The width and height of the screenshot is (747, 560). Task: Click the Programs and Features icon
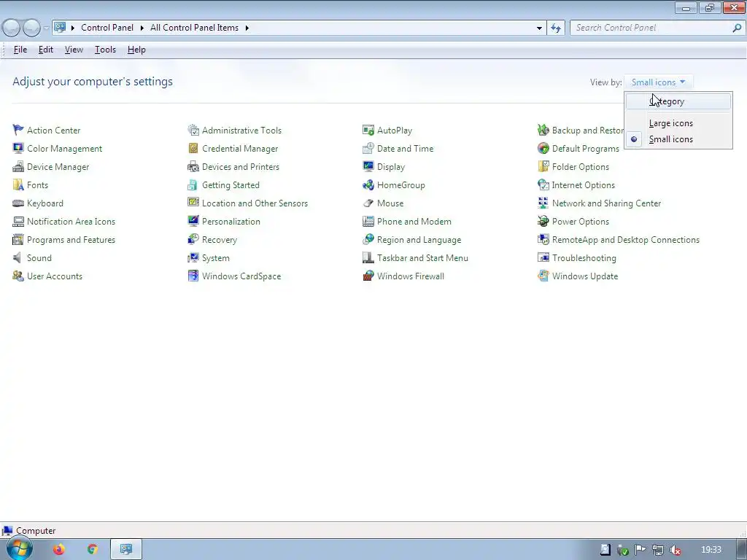click(18, 239)
